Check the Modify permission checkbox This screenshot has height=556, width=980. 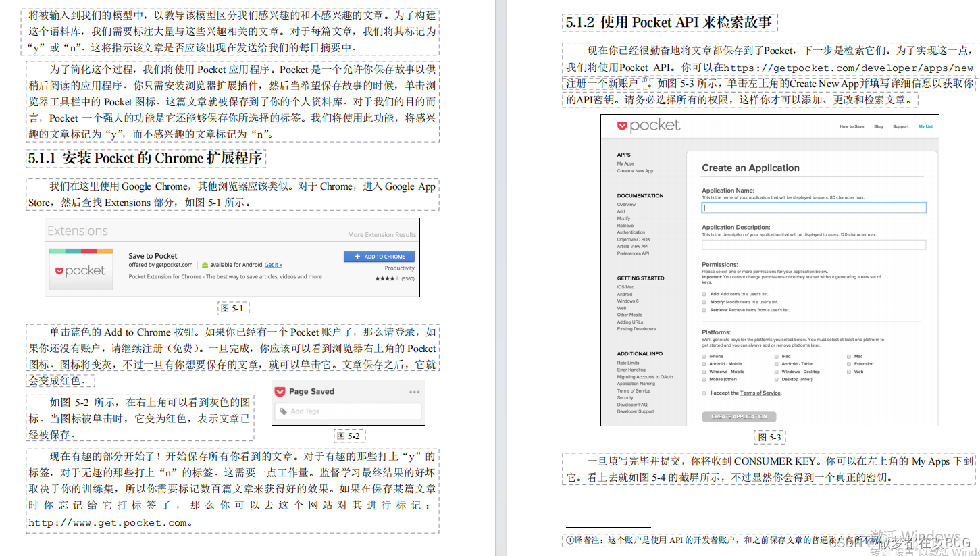tap(704, 302)
